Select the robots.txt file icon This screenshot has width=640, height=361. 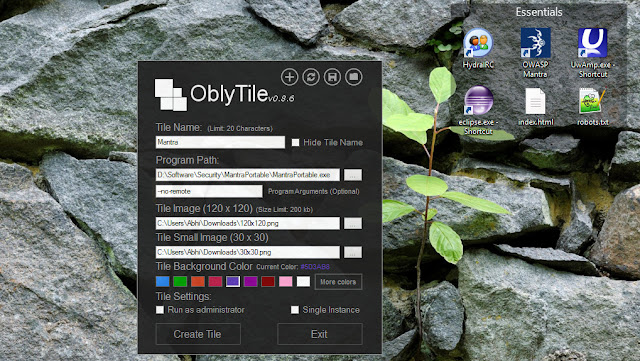(x=593, y=106)
